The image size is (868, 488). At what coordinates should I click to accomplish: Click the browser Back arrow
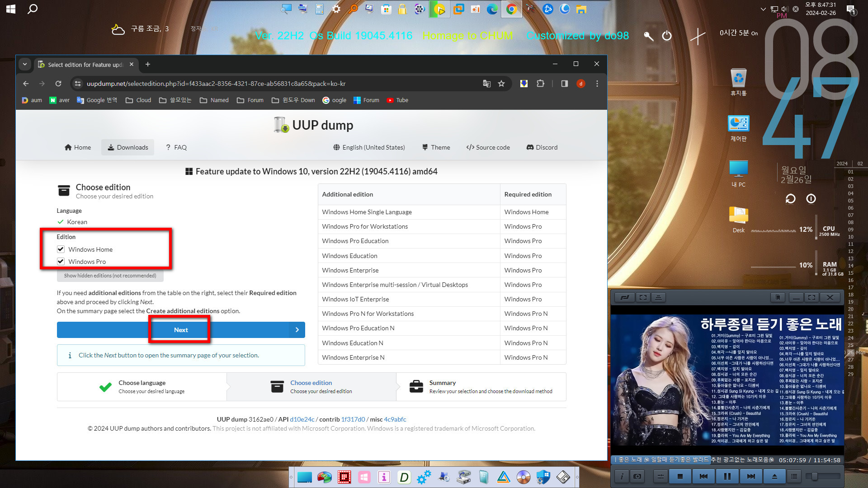[26, 84]
